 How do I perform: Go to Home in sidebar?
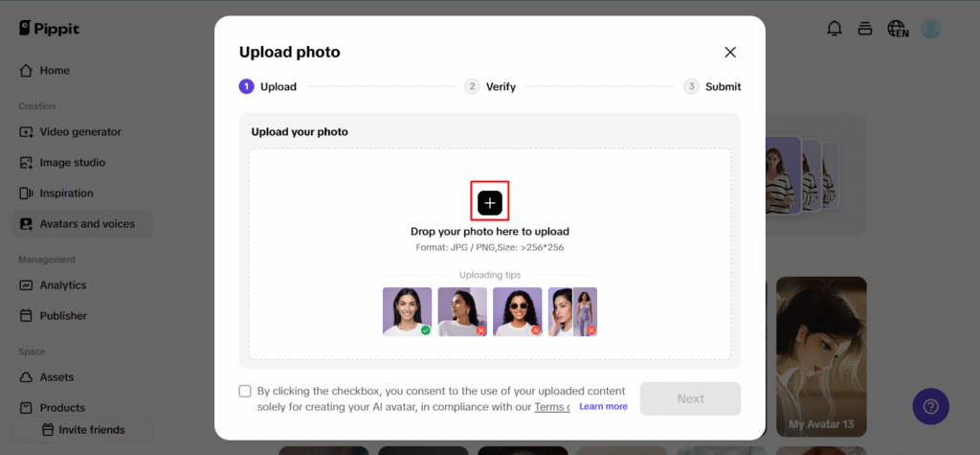82,71
